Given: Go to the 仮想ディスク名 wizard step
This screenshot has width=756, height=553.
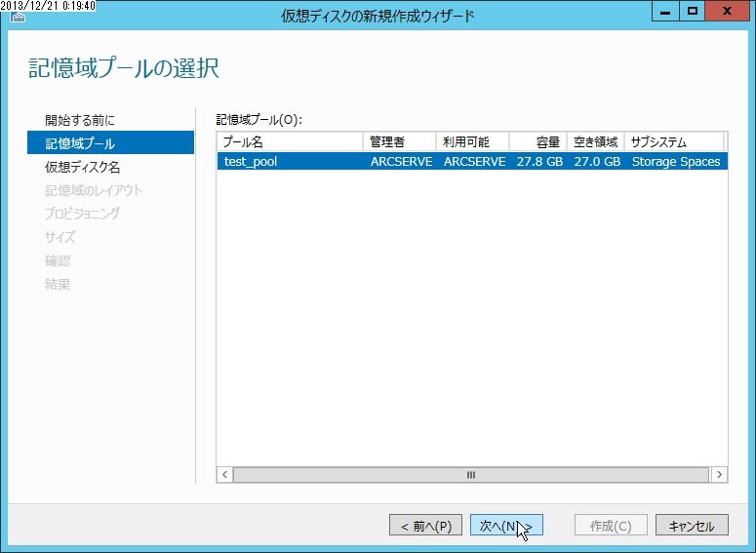Looking at the screenshot, I should tap(83, 167).
